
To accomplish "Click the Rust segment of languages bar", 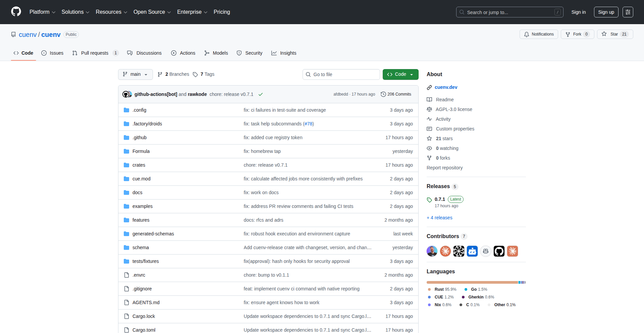I will coord(472,282).
